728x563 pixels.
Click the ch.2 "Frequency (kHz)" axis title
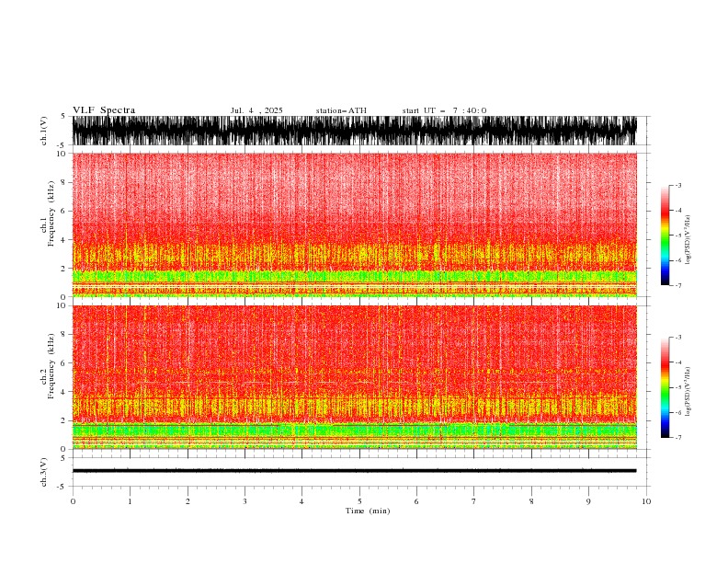pos(51,365)
